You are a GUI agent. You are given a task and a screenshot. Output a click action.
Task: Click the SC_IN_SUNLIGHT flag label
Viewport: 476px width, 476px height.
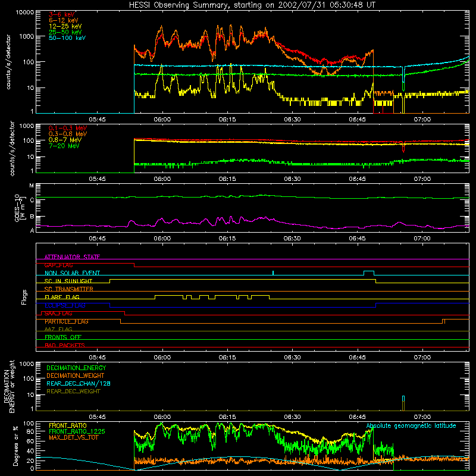click(x=68, y=281)
